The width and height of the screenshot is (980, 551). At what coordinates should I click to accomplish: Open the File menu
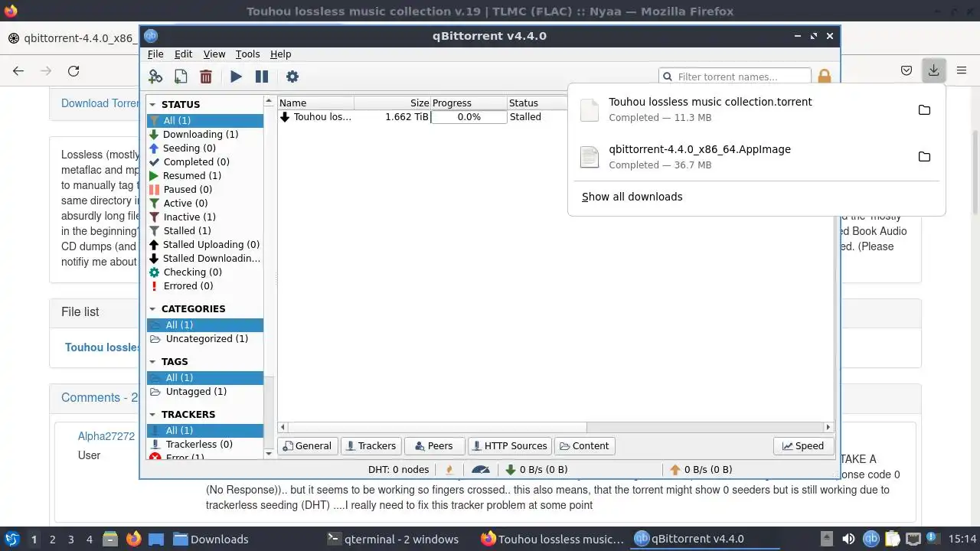(x=155, y=54)
